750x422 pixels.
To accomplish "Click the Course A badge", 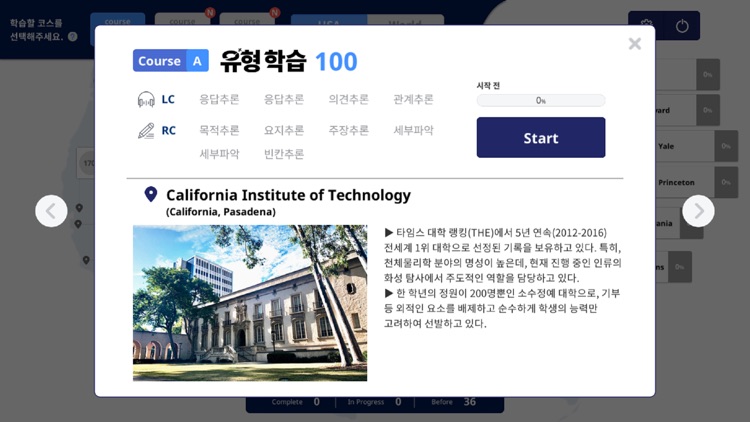I will tap(171, 61).
